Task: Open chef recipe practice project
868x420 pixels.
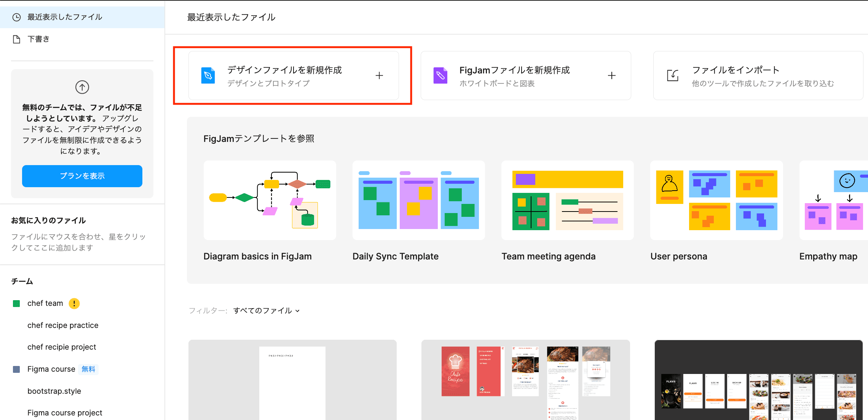Action: (x=63, y=326)
